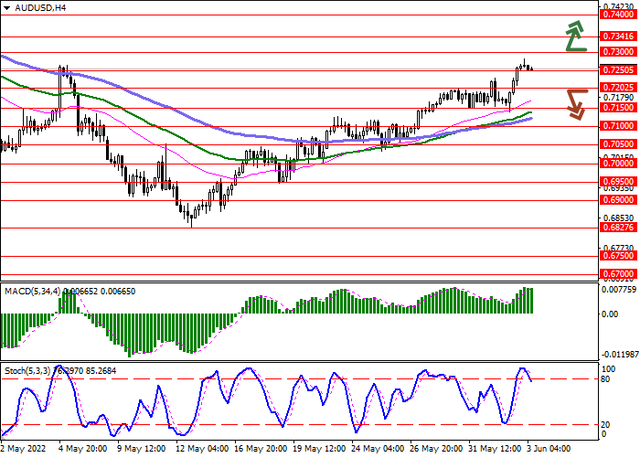The height and width of the screenshot is (457, 640).
Task: Click the current price 0.7250 label
Action: [x=615, y=70]
